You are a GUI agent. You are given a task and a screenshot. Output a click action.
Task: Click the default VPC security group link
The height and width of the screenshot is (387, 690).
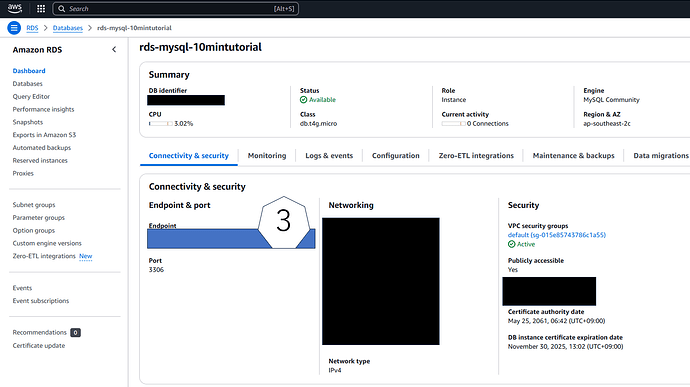(x=557, y=235)
